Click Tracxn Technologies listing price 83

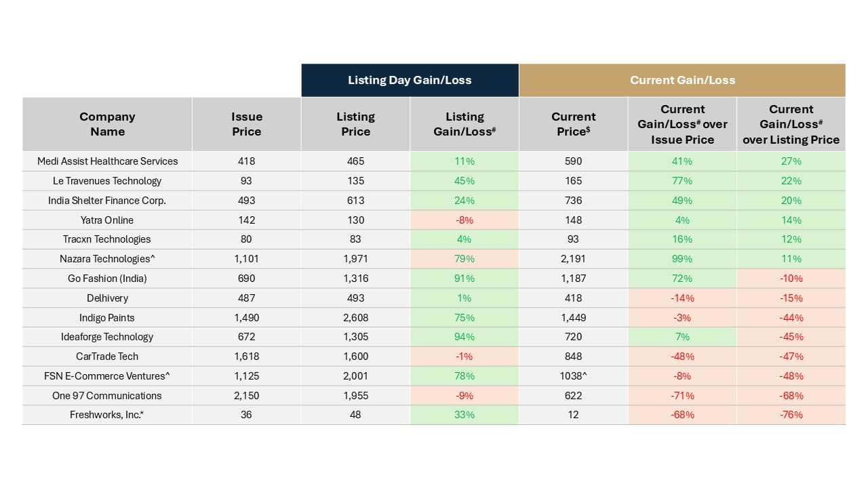click(355, 239)
